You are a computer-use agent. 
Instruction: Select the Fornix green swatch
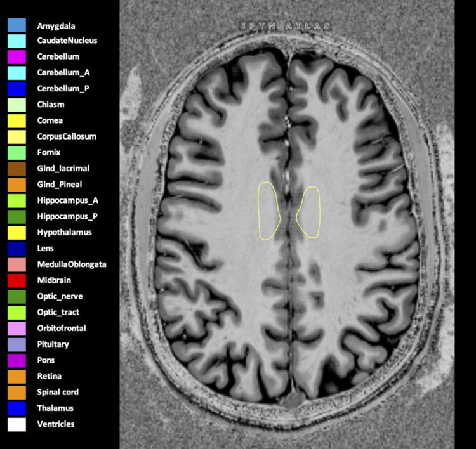click(x=17, y=153)
